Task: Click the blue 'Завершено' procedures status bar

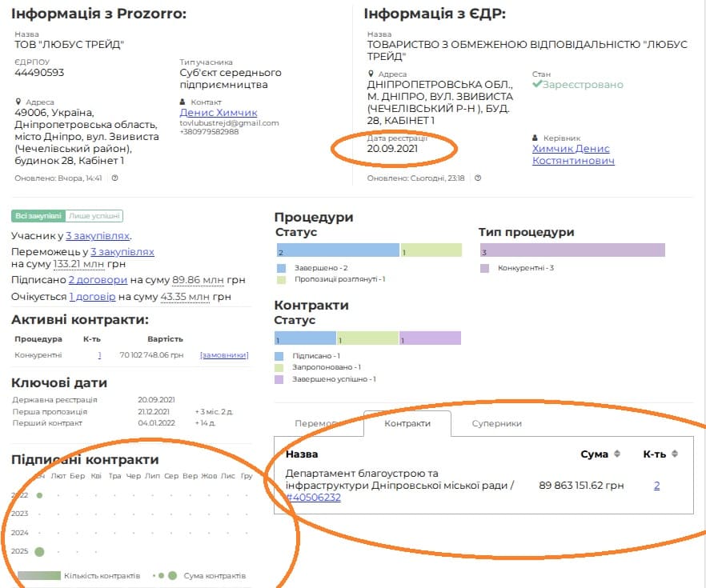Action: (336, 250)
